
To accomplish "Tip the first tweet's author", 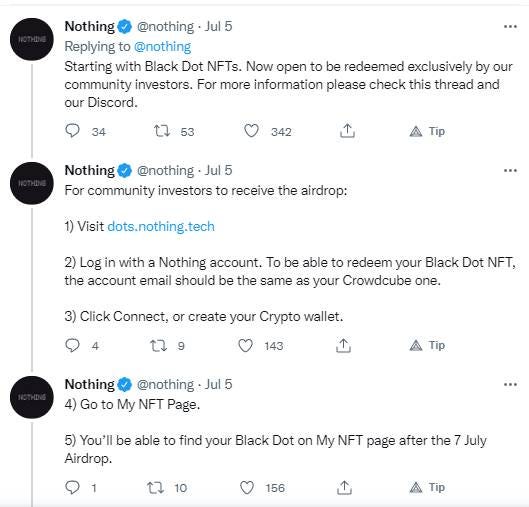I will pos(427,131).
